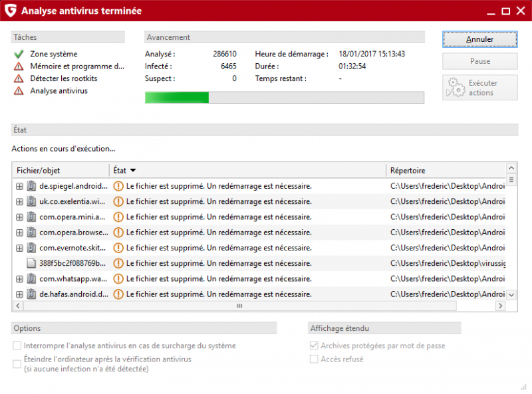Click the green checkmark beside Zone système
Image resolution: width=532 pixels, height=394 pixels.
pyautogui.click(x=19, y=54)
